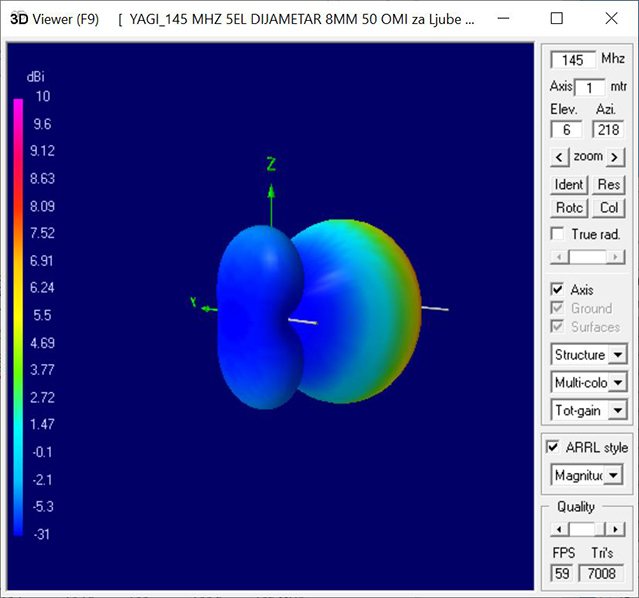Minimize the 3D Viewer window
The width and height of the screenshot is (639, 598).
[510, 19]
